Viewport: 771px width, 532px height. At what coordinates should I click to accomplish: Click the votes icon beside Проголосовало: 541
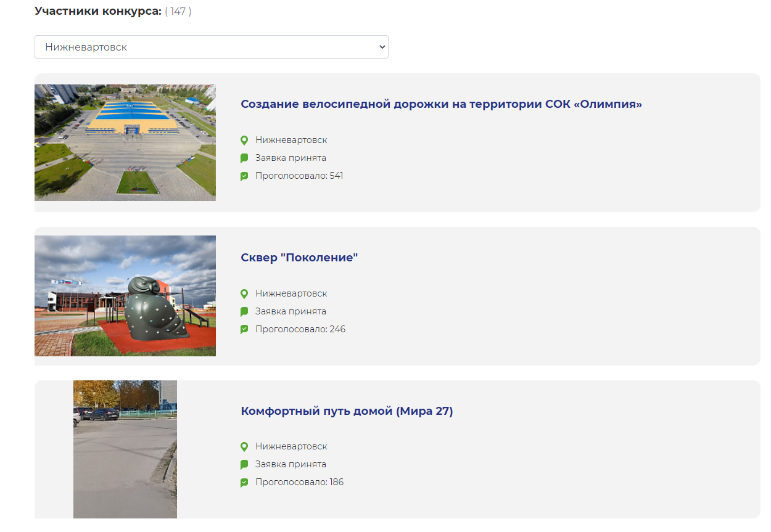tap(244, 176)
